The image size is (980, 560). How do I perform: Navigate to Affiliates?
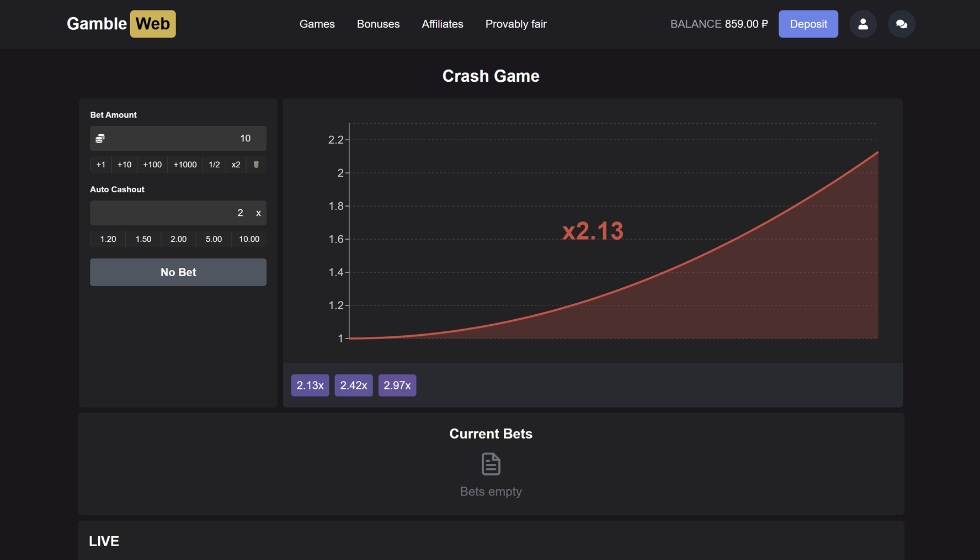tap(442, 24)
